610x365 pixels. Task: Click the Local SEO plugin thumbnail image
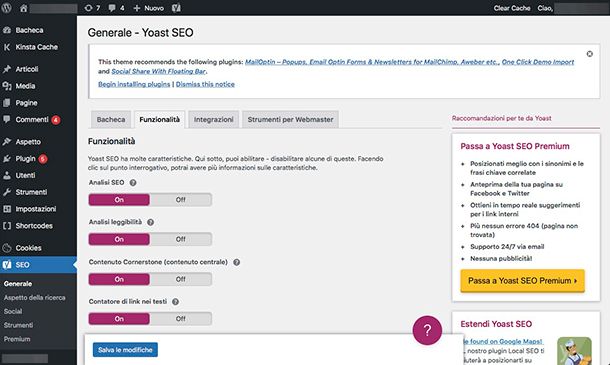574,351
